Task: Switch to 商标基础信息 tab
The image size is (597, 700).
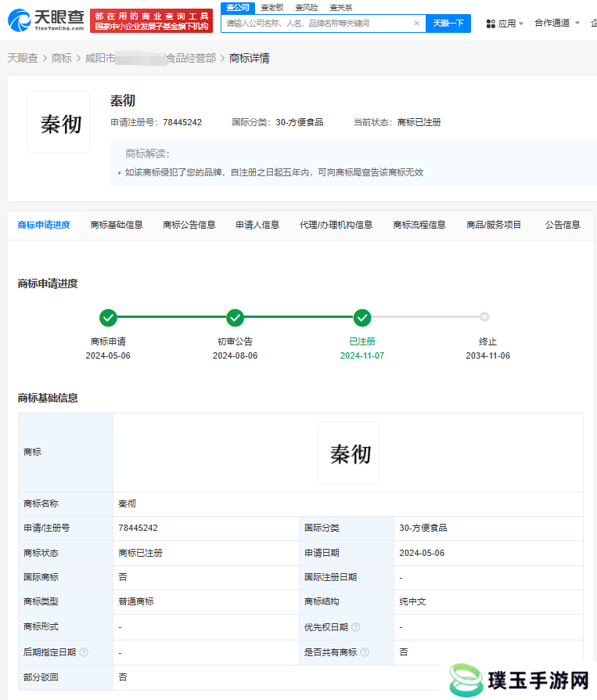Action: pyautogui.click(x=117, y=225)
